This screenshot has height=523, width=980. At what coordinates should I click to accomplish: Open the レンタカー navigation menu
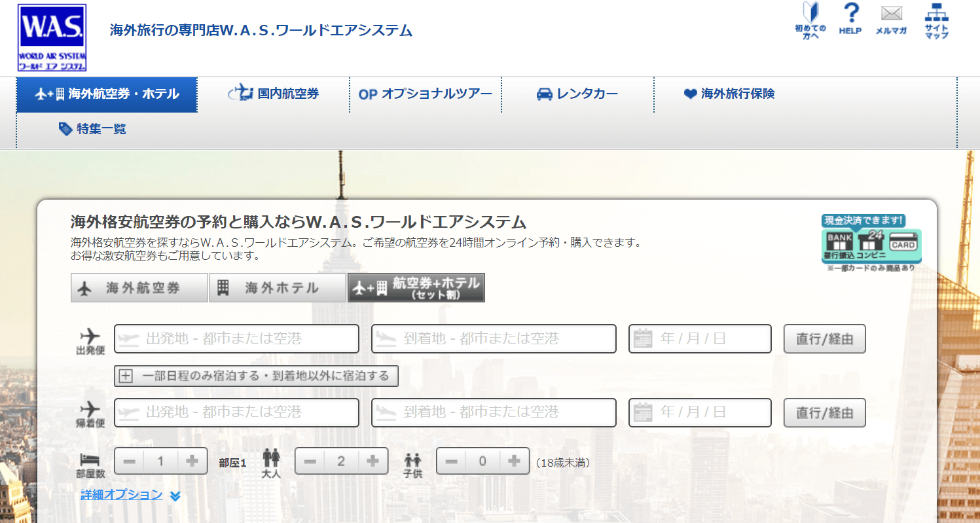click(x=577, y=94)
